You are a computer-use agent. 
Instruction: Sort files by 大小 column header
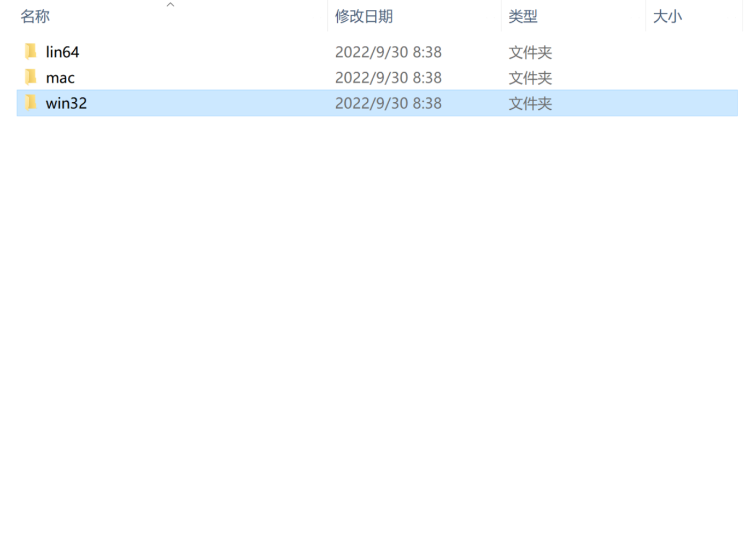point(667,16)
